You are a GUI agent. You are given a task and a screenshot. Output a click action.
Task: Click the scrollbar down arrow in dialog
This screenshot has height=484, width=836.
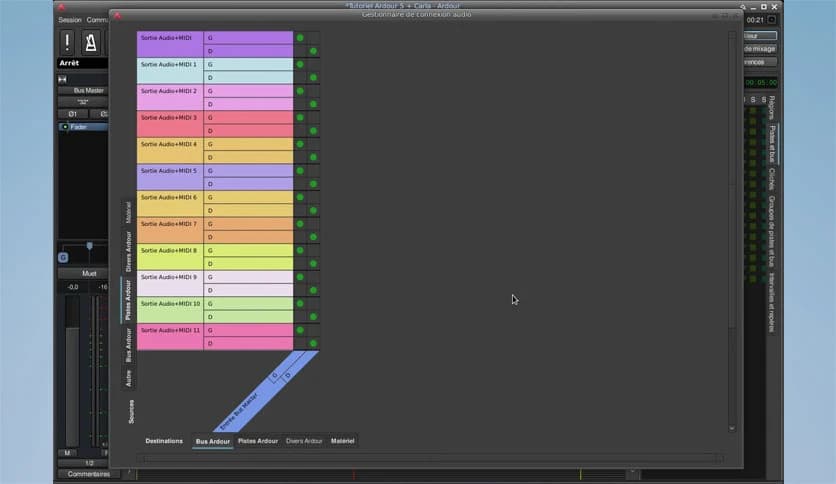pyautogui.click(x=732, y=428)
